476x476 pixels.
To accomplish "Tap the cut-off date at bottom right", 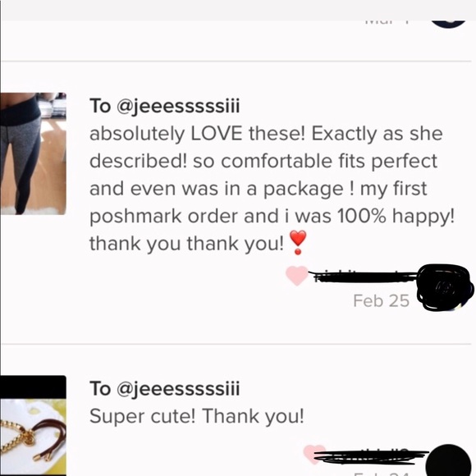I will 382,474.
